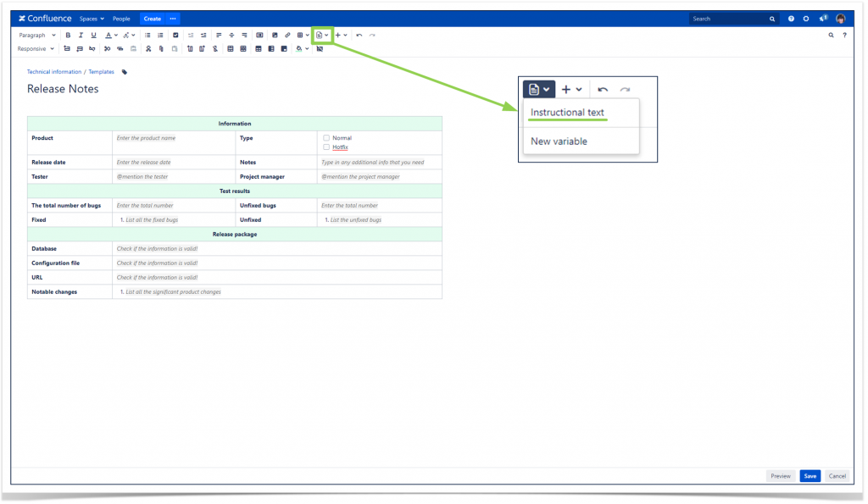This screenshot has height=504, width=868.
Task: Open the insert link tool
Action: click(x=287, y=35)
